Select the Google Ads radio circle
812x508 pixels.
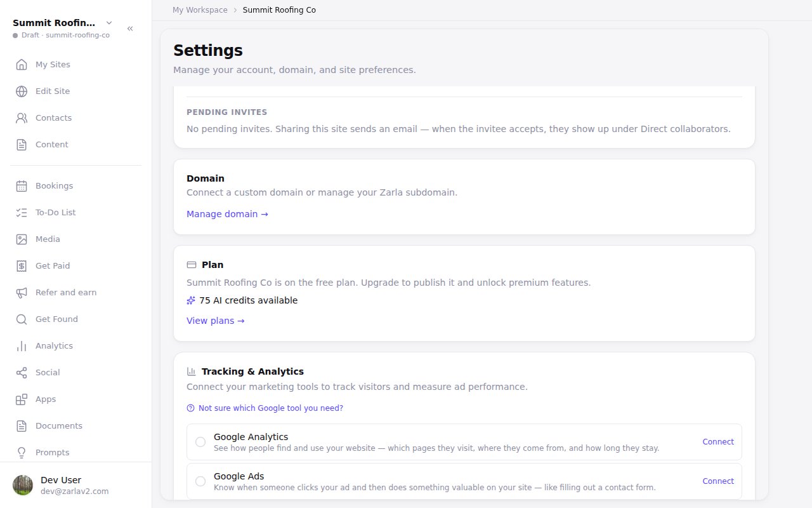pyautogui.click(x=200, y=481)
